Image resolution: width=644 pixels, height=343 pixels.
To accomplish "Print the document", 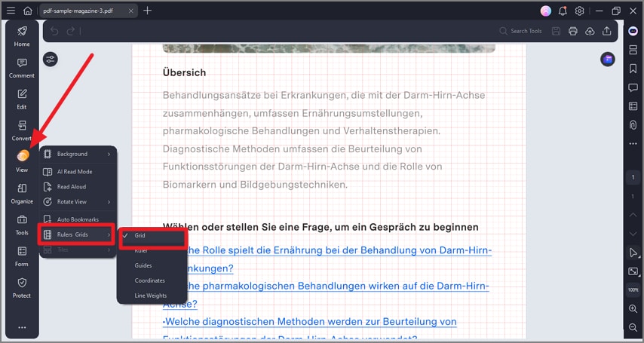I will [x=573, y=31].
